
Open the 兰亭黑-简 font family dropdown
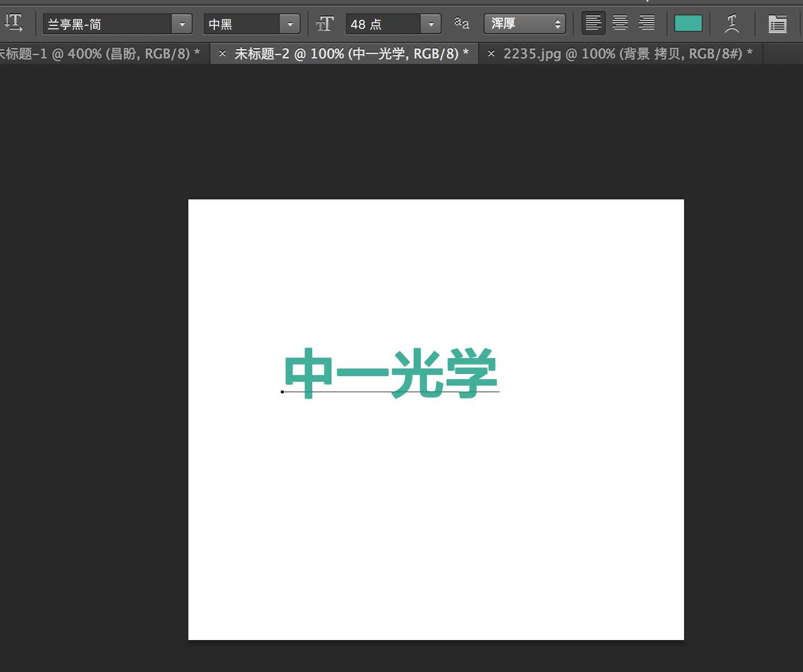coord(182,24)
